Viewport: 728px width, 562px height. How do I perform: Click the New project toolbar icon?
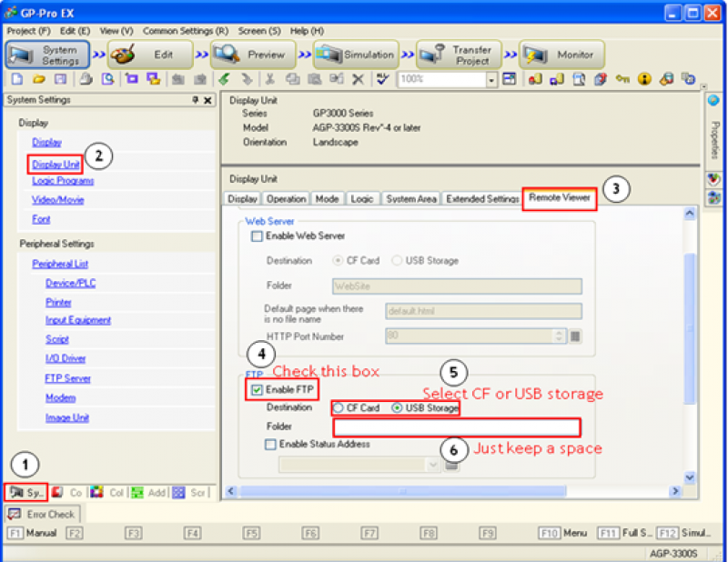[x=17, y=79]
